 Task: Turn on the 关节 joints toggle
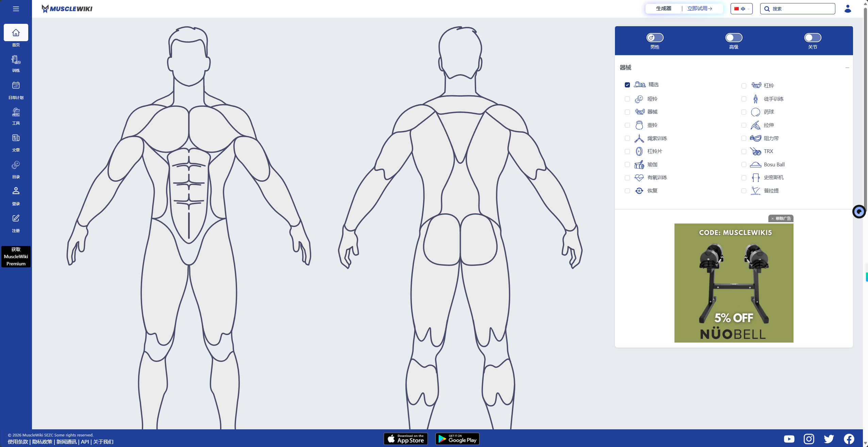[x=812, y=37]
